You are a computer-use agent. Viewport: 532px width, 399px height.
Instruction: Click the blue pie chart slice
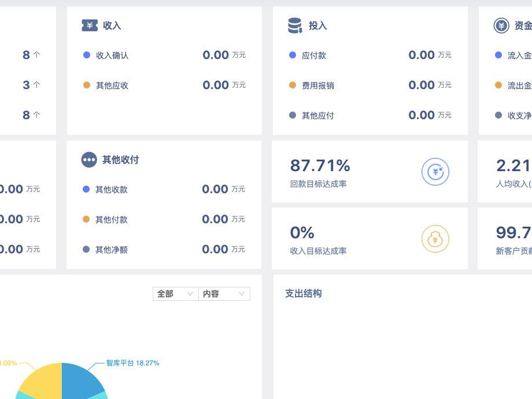80,380
